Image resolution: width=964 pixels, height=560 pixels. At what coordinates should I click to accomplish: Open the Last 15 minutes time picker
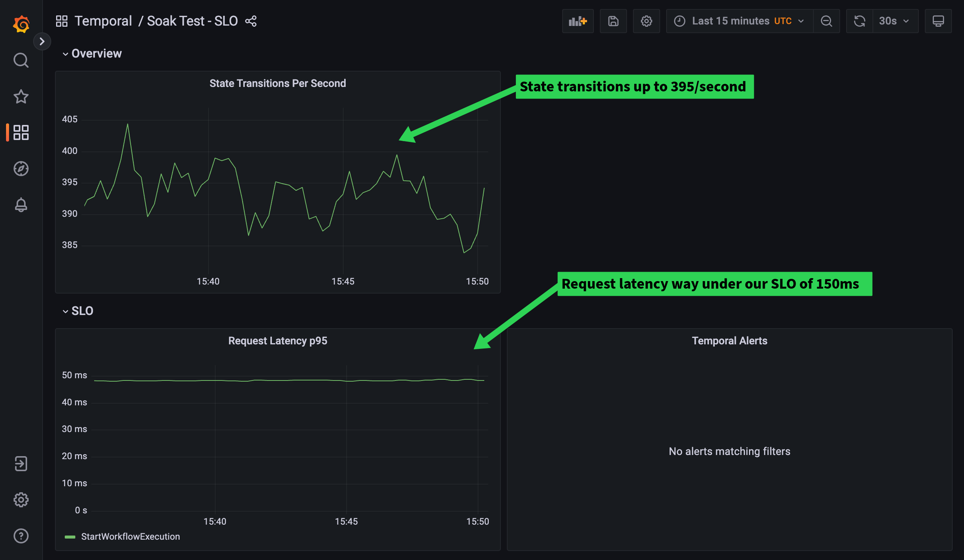point(740,21)
